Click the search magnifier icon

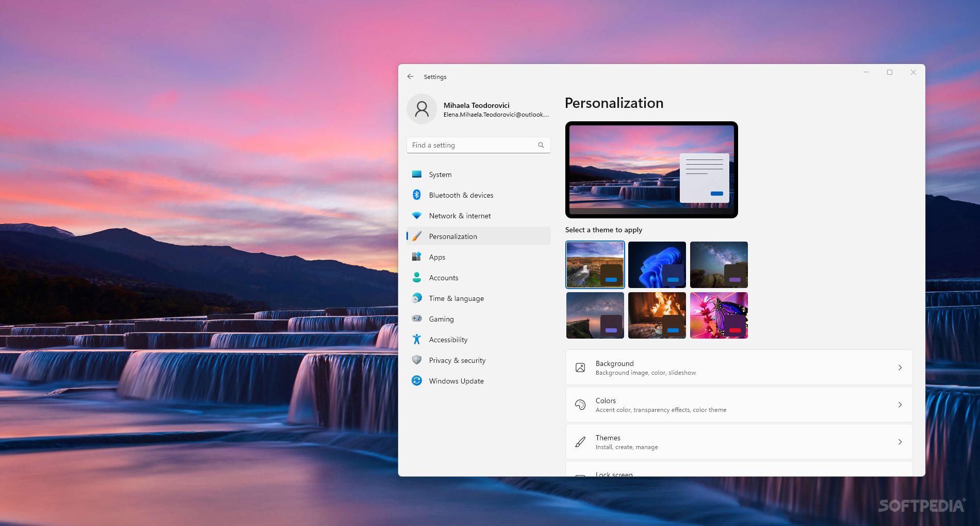[x=541, y=145]
